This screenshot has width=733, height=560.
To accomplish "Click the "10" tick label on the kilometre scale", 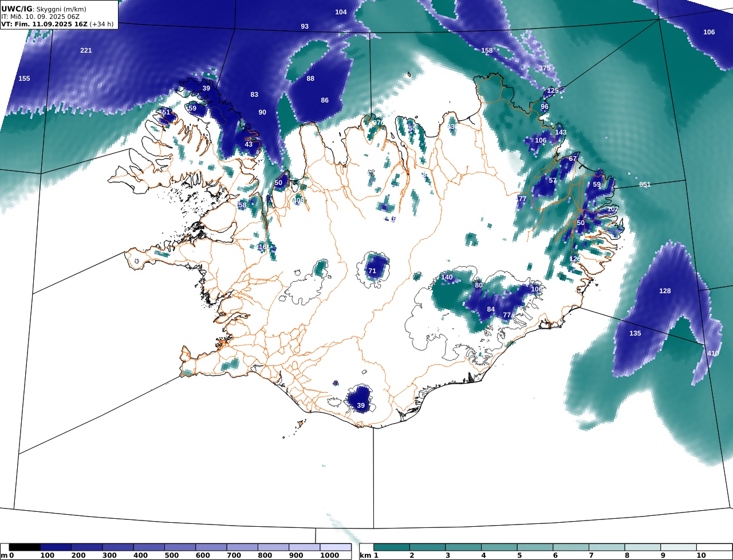I will coord(701,556).
